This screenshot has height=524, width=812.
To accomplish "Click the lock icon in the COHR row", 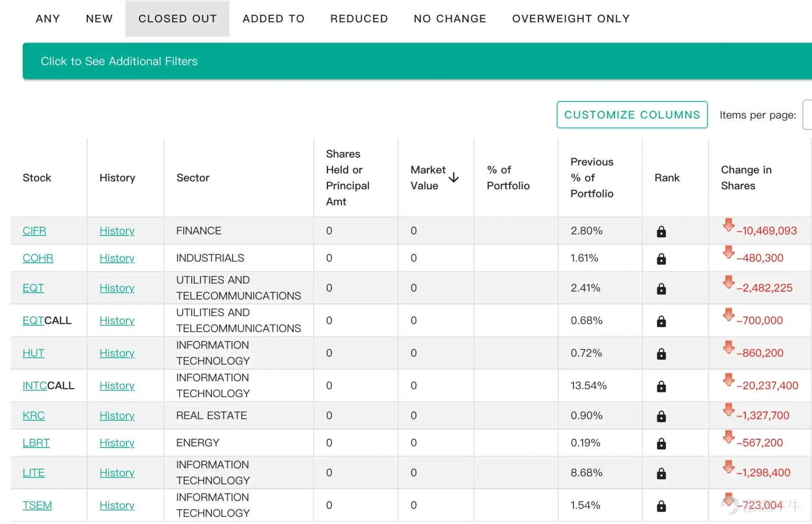I will coord(661,259).
